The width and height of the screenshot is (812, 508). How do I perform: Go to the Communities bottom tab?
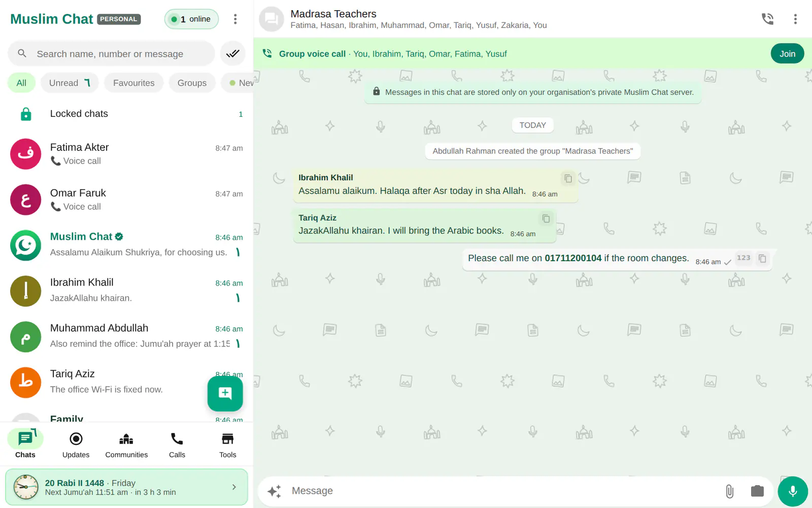(x=126, y=444)
